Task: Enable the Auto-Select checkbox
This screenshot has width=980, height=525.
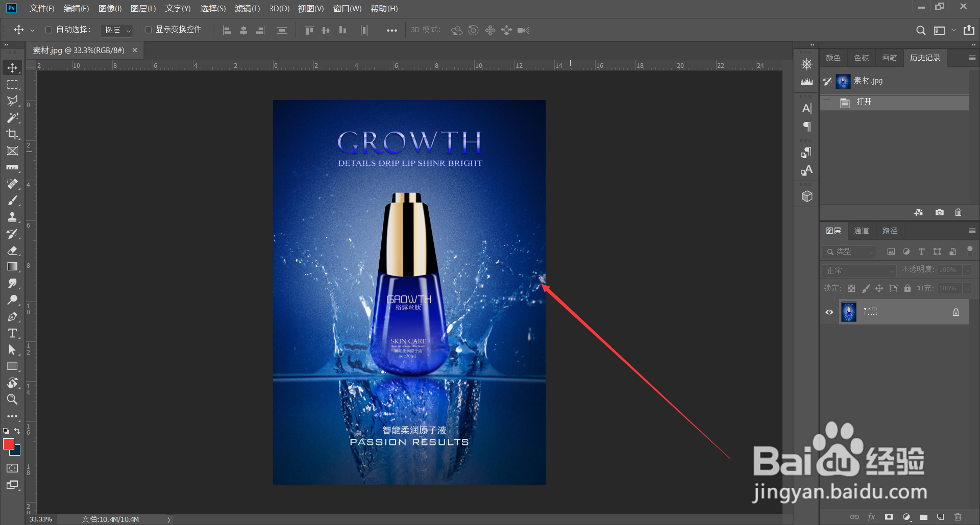Action: tap(49, 30)
